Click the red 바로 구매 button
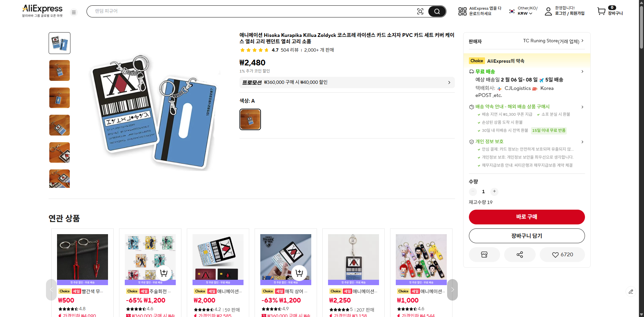644x317 pixels. click(x=527, y=217)
